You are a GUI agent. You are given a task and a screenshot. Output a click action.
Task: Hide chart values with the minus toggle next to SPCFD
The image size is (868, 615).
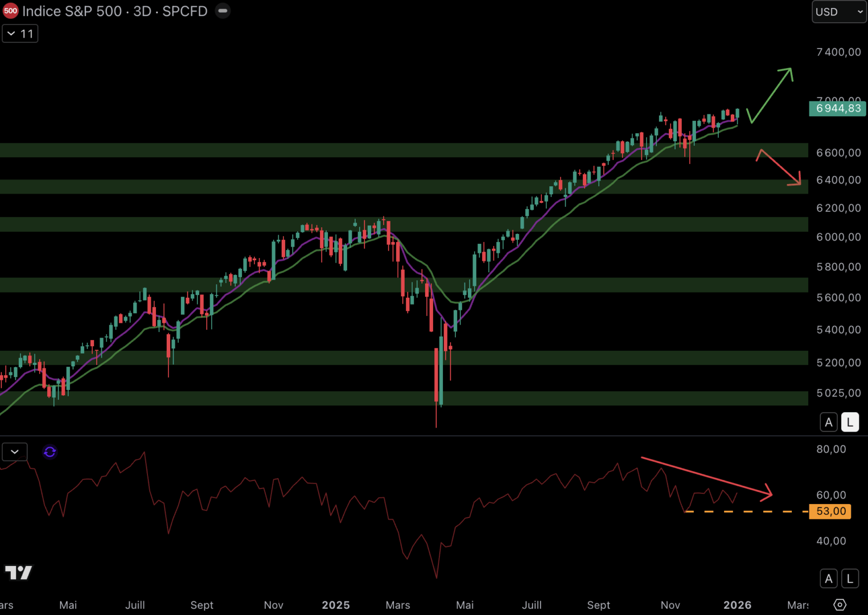(223, 10)
